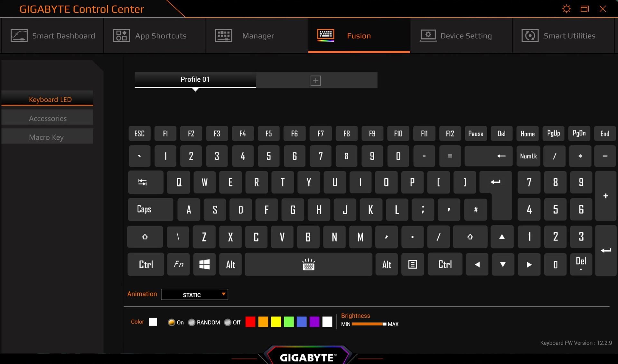Select the F5 key

pyautogui.click(x=268, y=134)
